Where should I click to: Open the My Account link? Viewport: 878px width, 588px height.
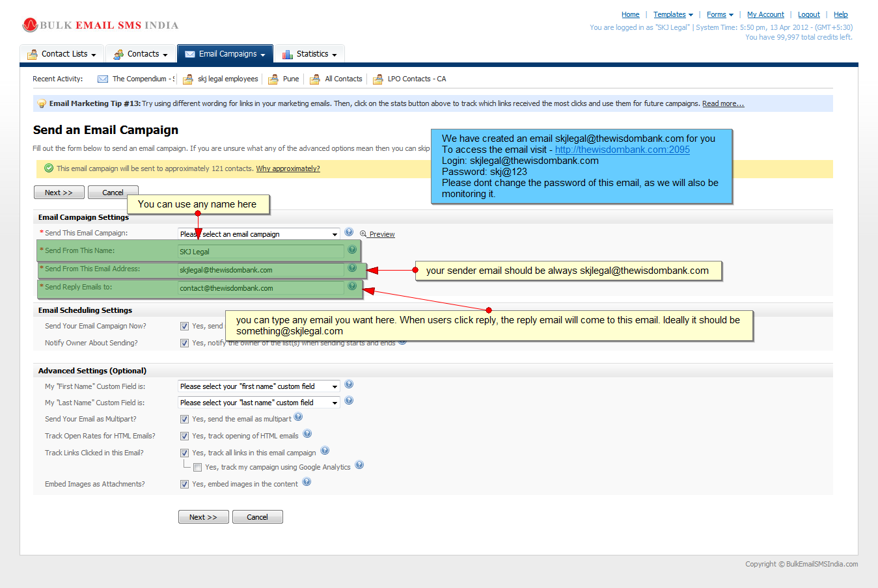765,14
